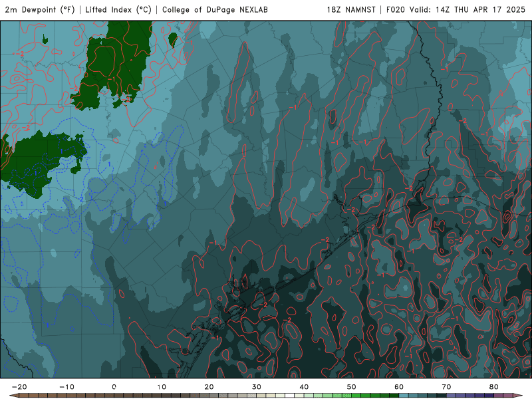Screen dimensions: 532x399
Task: Click the 20 tick label on the colorbar
Action: (x=209, y=387)
